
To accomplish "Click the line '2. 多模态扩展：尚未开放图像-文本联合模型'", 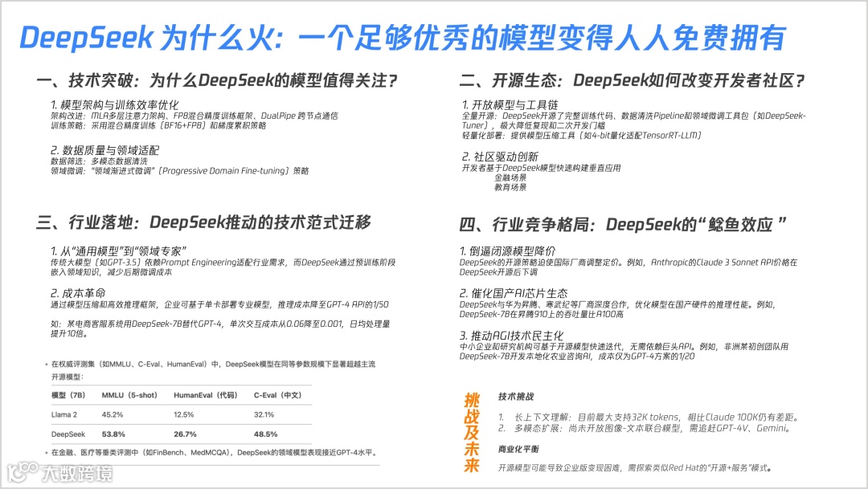I will coord(645,428).
